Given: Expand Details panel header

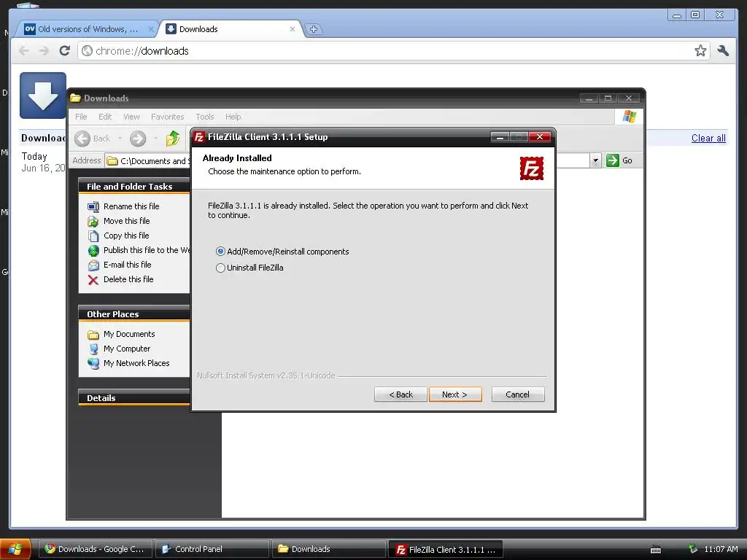Looking at the screenshot, I should tap(134, 398).
